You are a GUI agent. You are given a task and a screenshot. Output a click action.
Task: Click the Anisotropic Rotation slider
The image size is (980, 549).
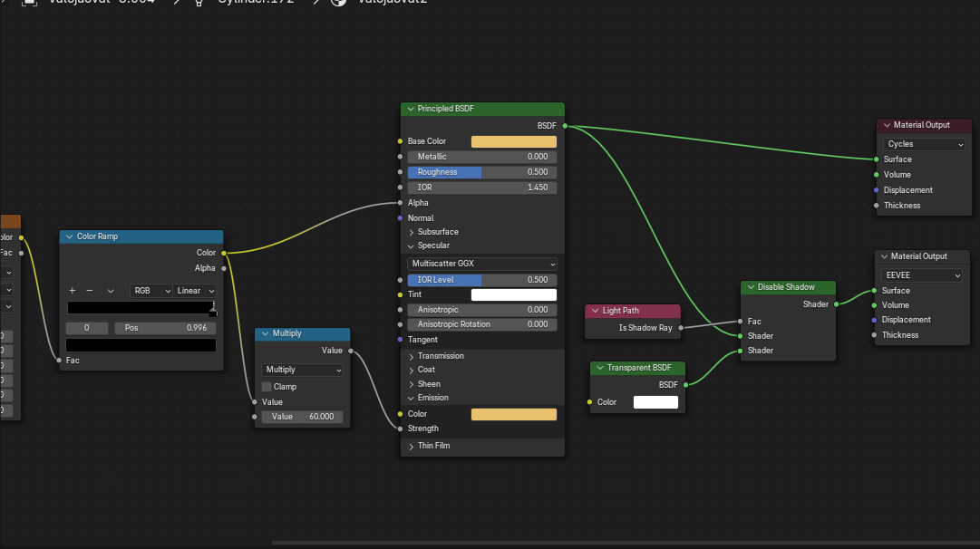point(482,324)
